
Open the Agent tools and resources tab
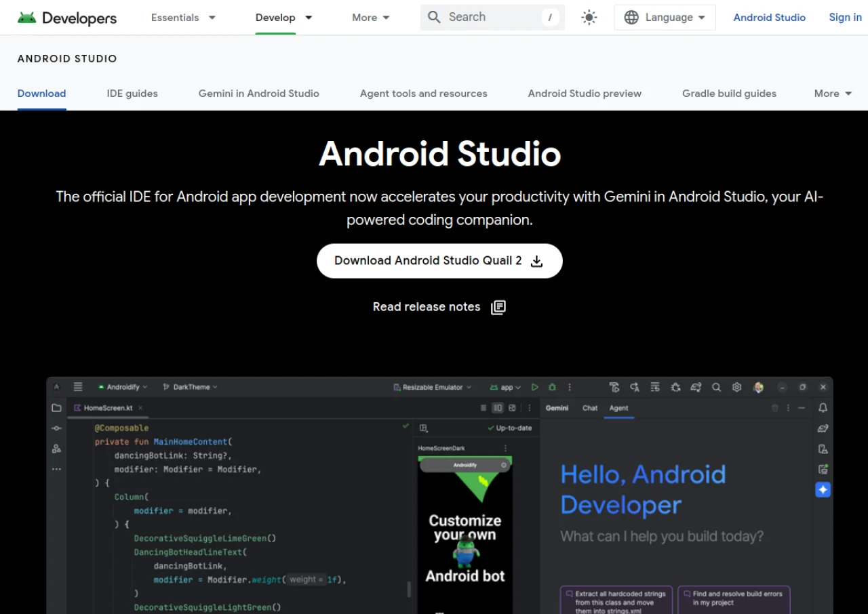(424, 94)
